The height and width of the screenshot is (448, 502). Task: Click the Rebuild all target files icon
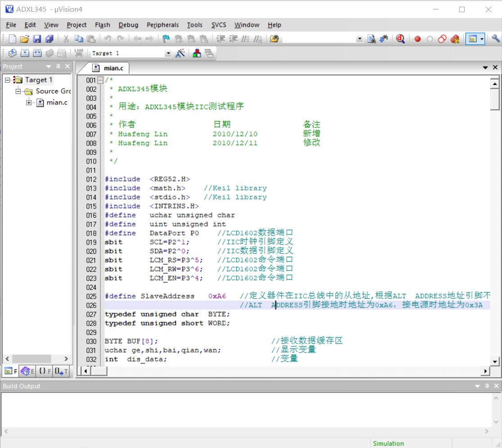click(x=37, y=53)
